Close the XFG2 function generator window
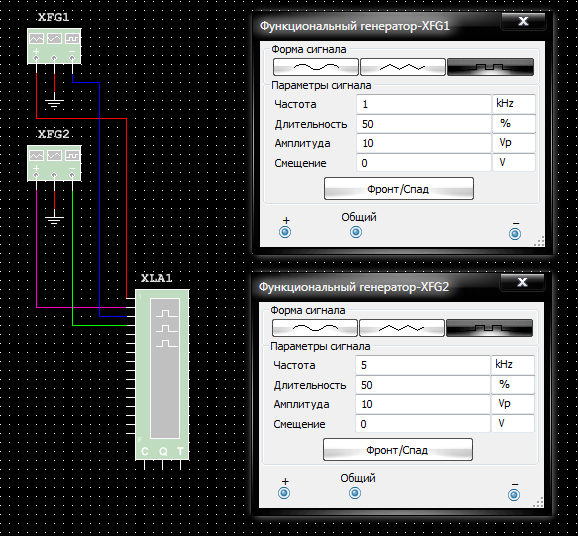Screen dimensions: 578x536 522,282
